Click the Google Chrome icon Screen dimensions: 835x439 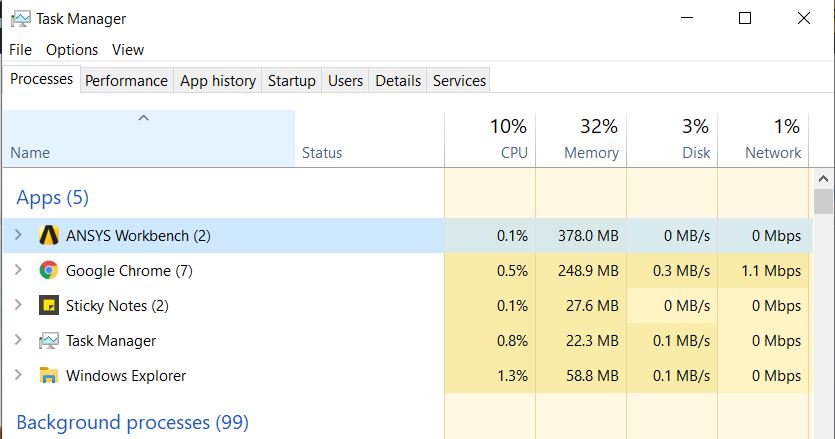48,271
